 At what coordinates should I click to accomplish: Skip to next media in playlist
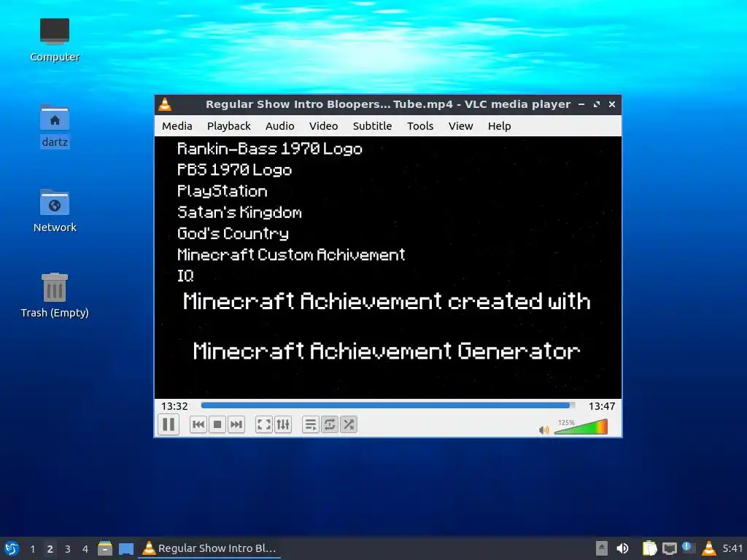(x=236, y=424)
